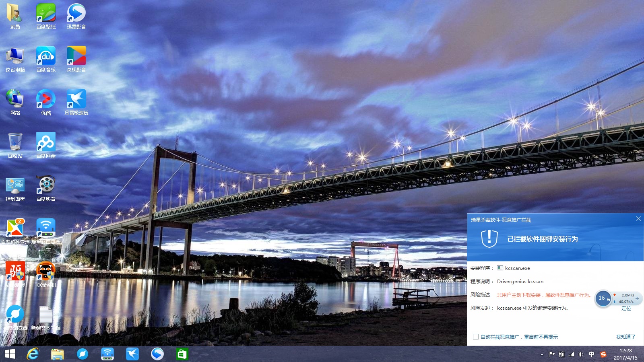Open the volume control in system tray
The width and height of the screenshot is (644, 362).
tap(581, 354)
